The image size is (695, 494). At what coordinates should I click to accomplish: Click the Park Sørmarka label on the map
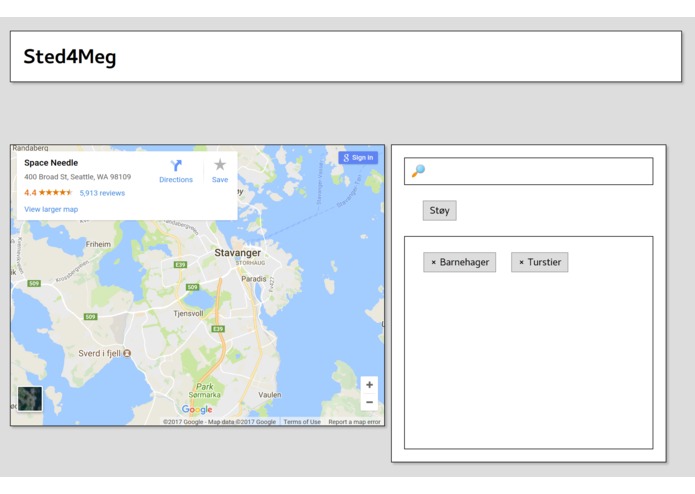(x=204, y=390)
